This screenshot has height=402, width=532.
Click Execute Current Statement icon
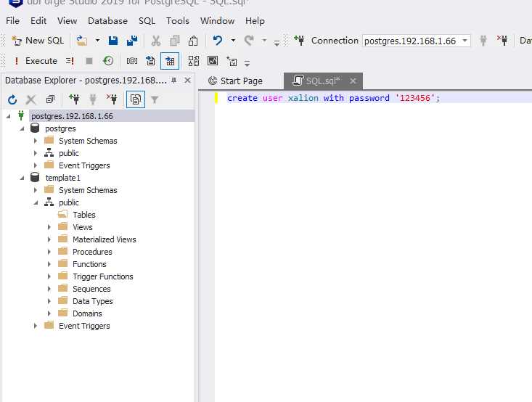pos(70,61)
